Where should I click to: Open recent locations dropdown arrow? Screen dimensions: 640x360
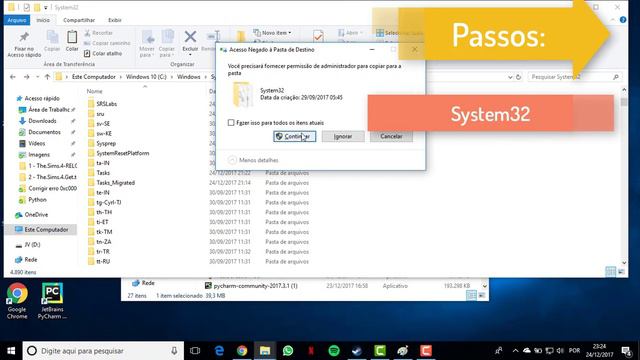click(x=38, y=77)
